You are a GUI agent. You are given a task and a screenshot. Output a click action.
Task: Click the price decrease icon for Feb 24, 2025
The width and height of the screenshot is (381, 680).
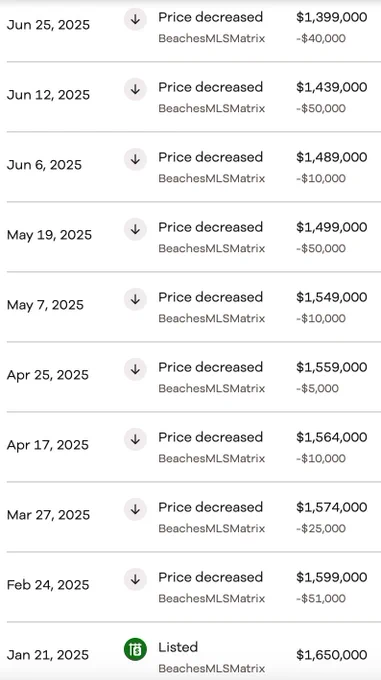[135, 579]
